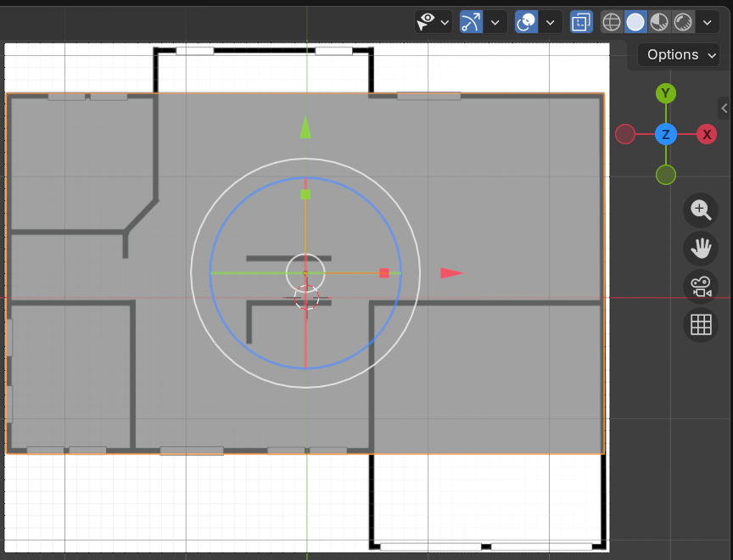Switch to Wireframe viewport shading
This screenshot has height=560, width=733.
click(612, 22)
